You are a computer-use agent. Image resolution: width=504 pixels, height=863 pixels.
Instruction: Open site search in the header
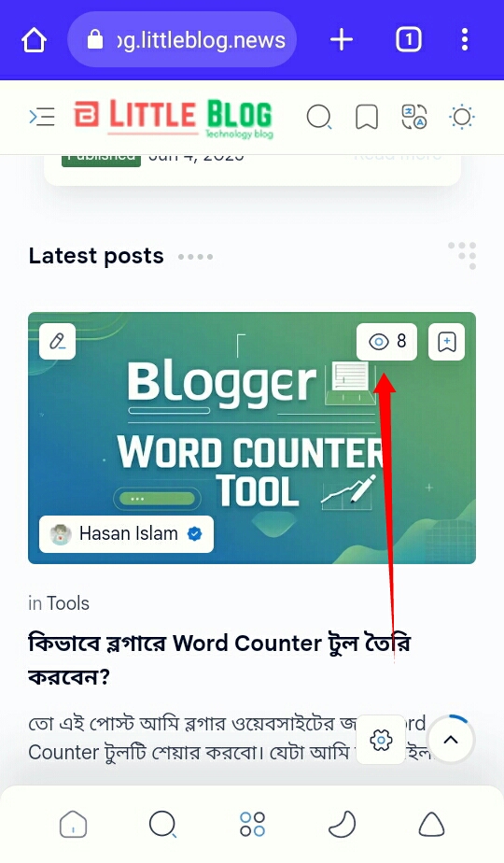tap(319, 118)
